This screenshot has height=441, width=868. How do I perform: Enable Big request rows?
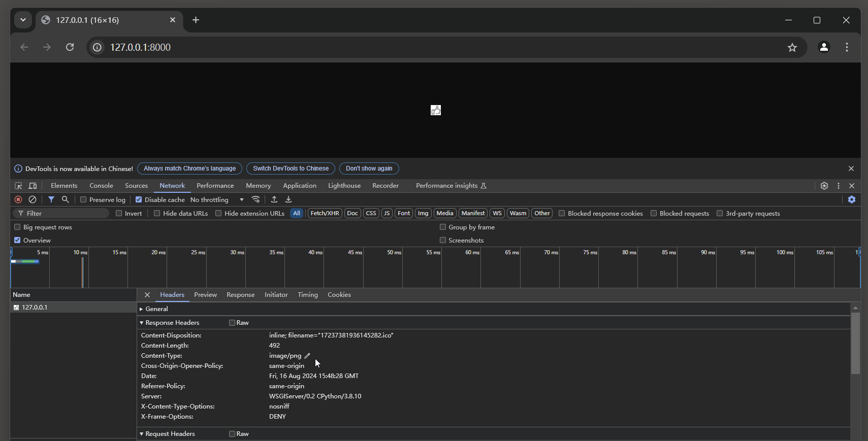17,227
